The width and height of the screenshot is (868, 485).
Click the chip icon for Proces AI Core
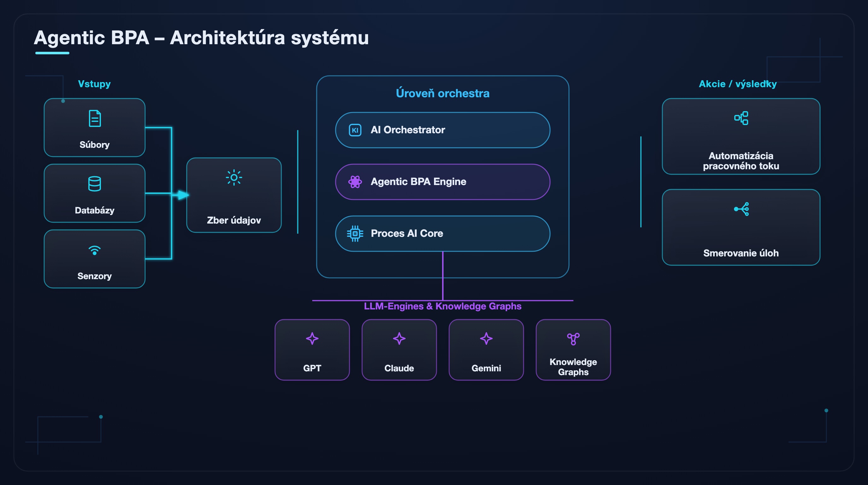click(355, 233)
